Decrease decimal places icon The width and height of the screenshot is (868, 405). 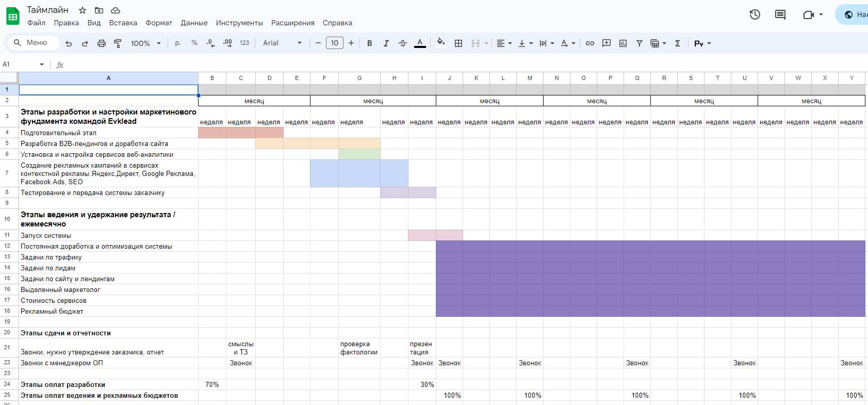[x=210, y=43]
